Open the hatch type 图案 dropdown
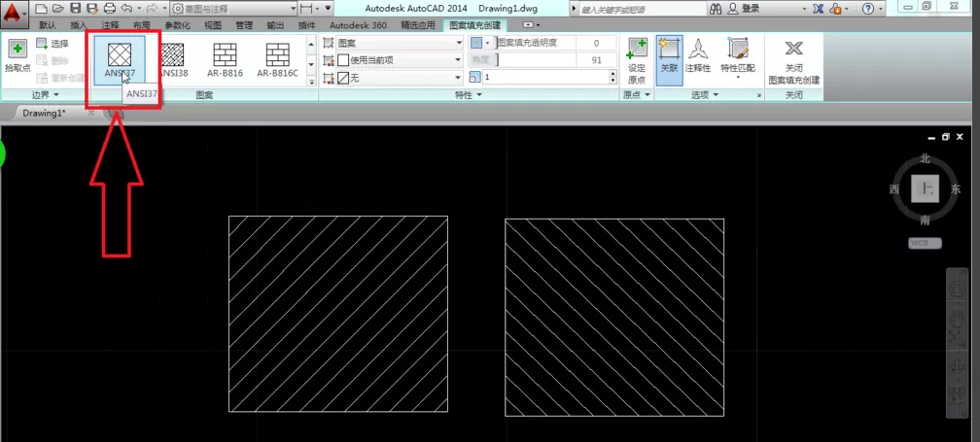Image resolution: width=980 pixels, height=442 pixels. coord(400,43)
